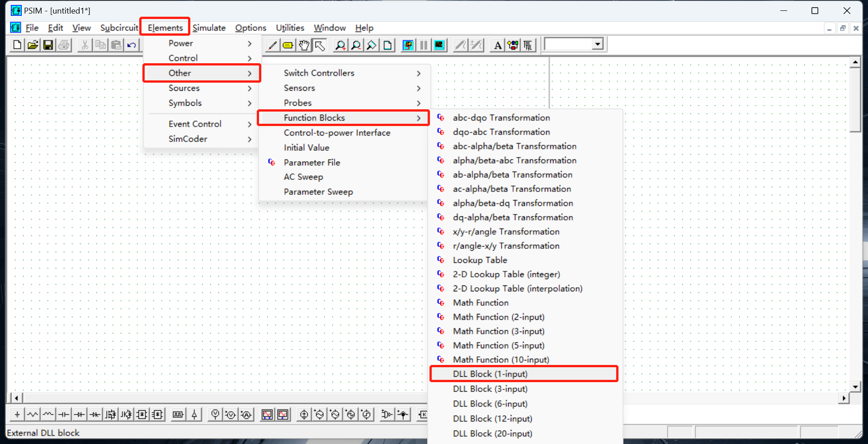The height and width of the screenshot is (444, 868).
Task: Open the toolbar combo box dropdown
Action: [x=598, y=44]
